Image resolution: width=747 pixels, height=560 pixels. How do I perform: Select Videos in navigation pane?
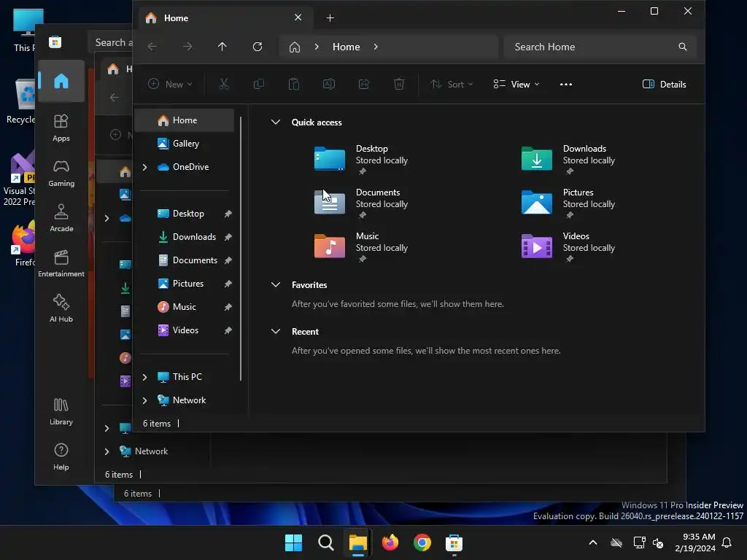click(x=185, y=330)
